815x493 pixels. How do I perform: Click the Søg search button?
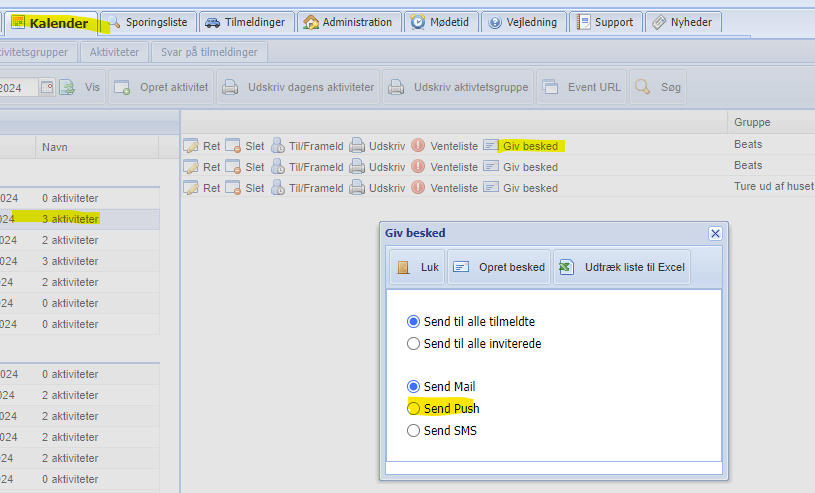(658, 87)
